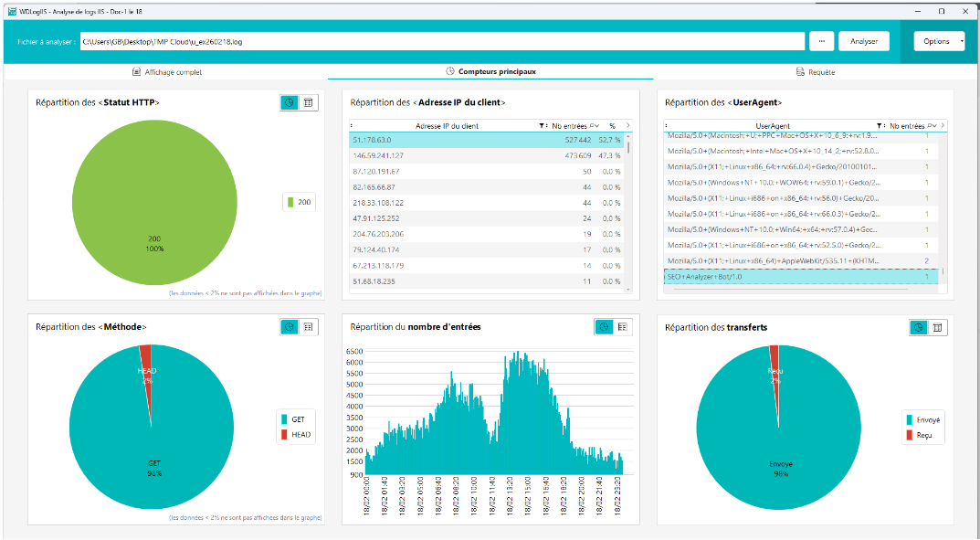The height and width of the screenshot is (540, 980).
Task: Switch Méthode panel to table view
Action: tap(308, 327)
